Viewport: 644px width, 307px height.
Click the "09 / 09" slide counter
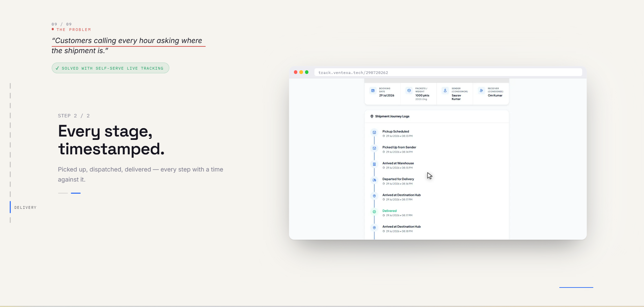click(61, 24)
